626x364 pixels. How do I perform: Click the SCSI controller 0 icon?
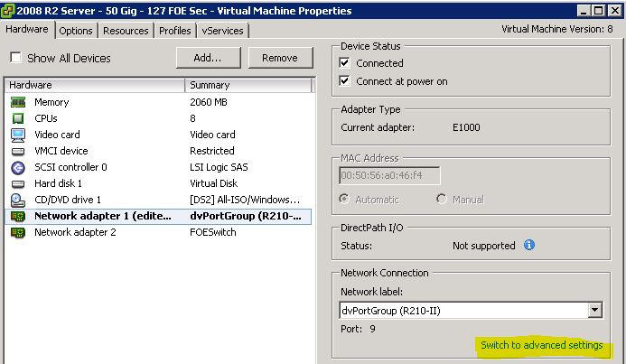[x=18, y=168]
